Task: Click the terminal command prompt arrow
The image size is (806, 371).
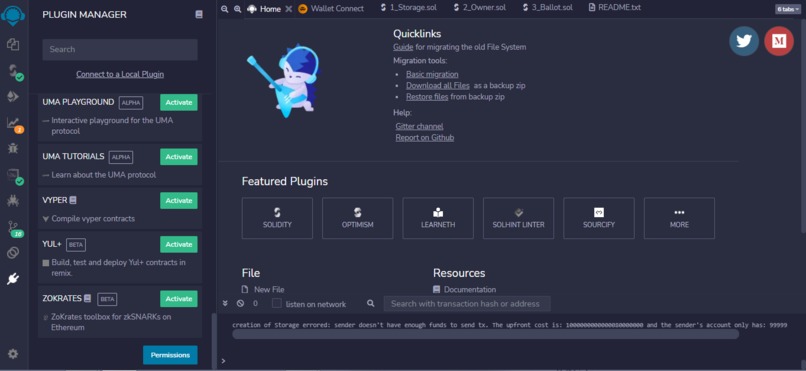Action: click(x=223, y=361)
